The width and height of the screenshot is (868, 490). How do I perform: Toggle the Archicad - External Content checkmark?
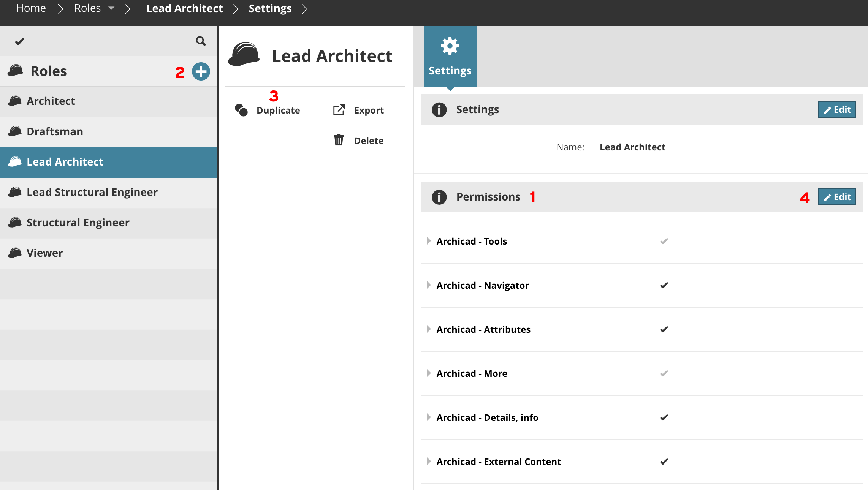click(x=664, y=462)
